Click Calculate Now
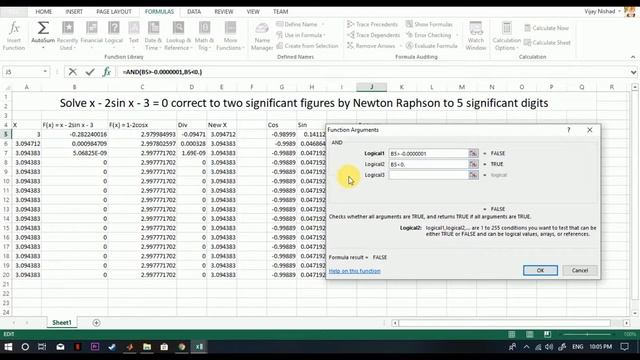The height and width of the screenshot is (360, 640). (547, 28)
